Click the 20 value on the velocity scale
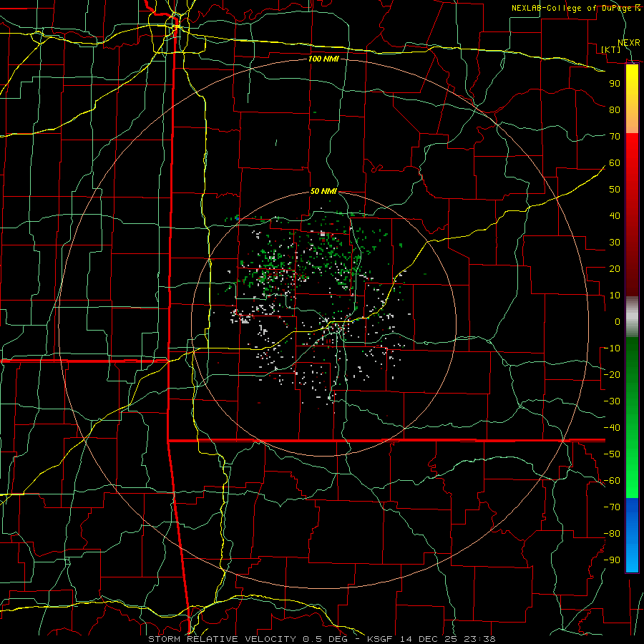Viewport: 644px width, 644px height. click(x=615, y=269)
